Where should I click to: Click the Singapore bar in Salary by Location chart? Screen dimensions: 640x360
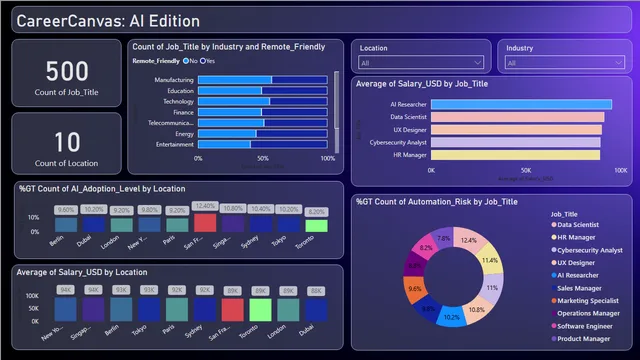(x=93, y=309)
